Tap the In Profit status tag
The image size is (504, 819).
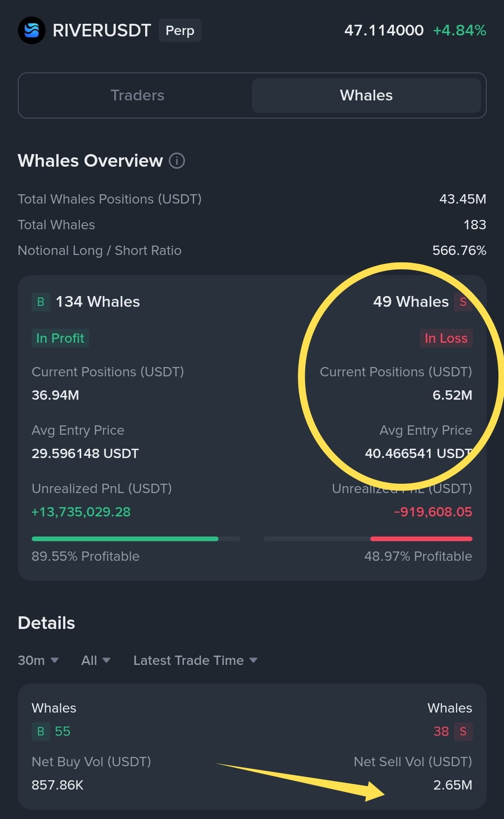[60, 338]
